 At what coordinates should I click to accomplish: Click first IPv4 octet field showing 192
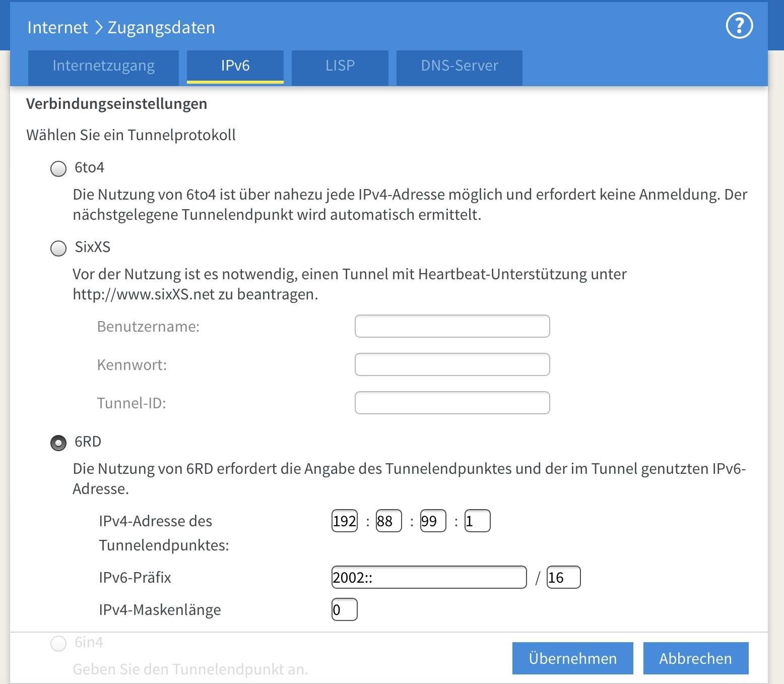coord(345,521)
